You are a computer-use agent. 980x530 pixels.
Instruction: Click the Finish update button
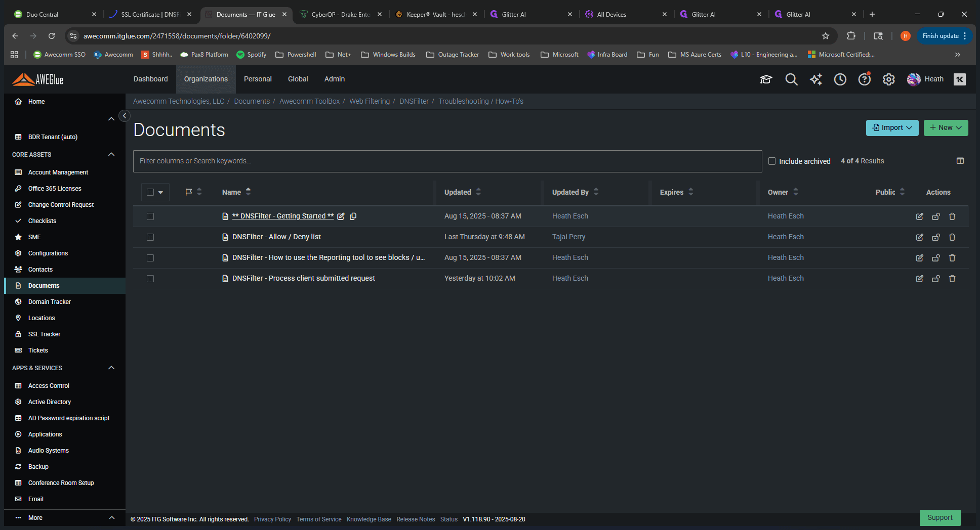tap(944, 36)
